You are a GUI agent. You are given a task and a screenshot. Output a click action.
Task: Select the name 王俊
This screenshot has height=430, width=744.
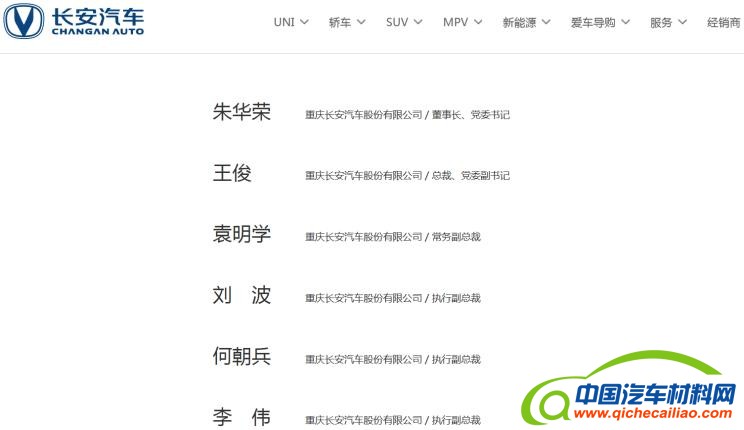click(232, 173)
